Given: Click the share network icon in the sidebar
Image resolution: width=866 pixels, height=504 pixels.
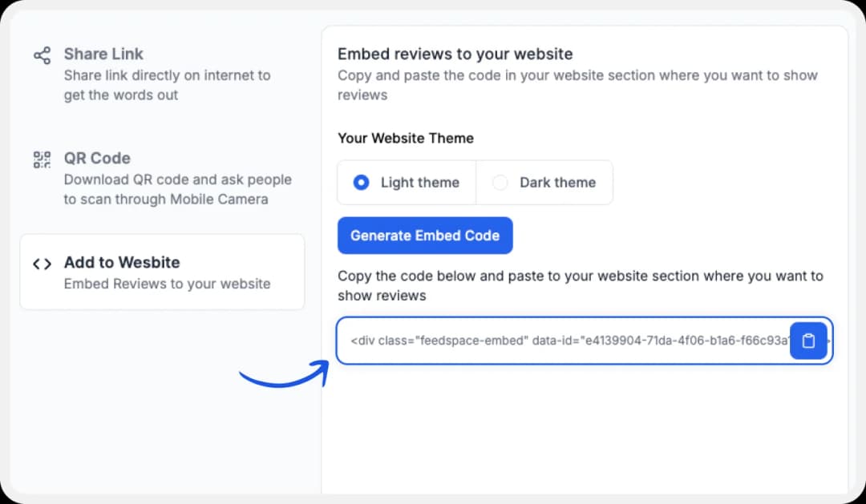Looking at the screenshot, I should point(42,54).
